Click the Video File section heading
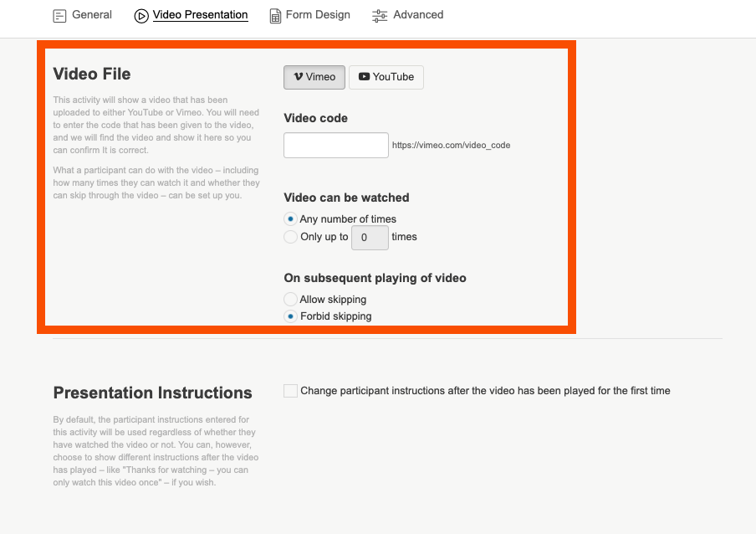Screen dimensions: 756x534 [x=92, y=74]
